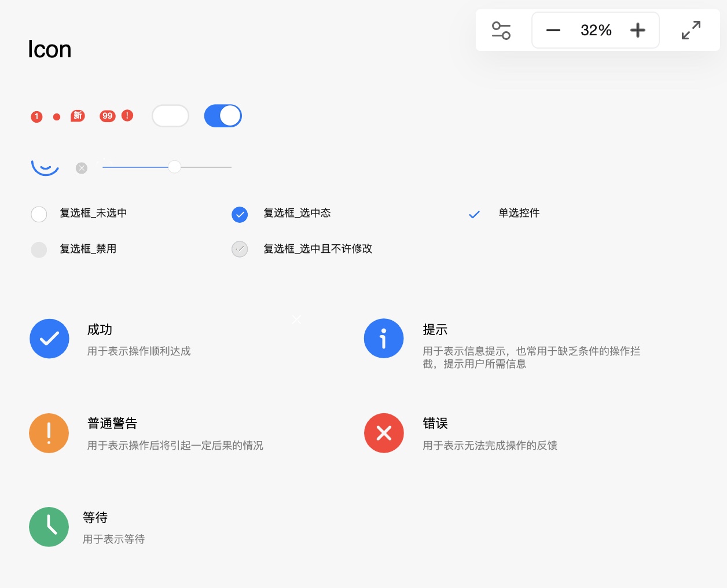727x588 pixels.
Task: Check the 复选框_未选中 checkbox
Action: click(x=39, y=214)
